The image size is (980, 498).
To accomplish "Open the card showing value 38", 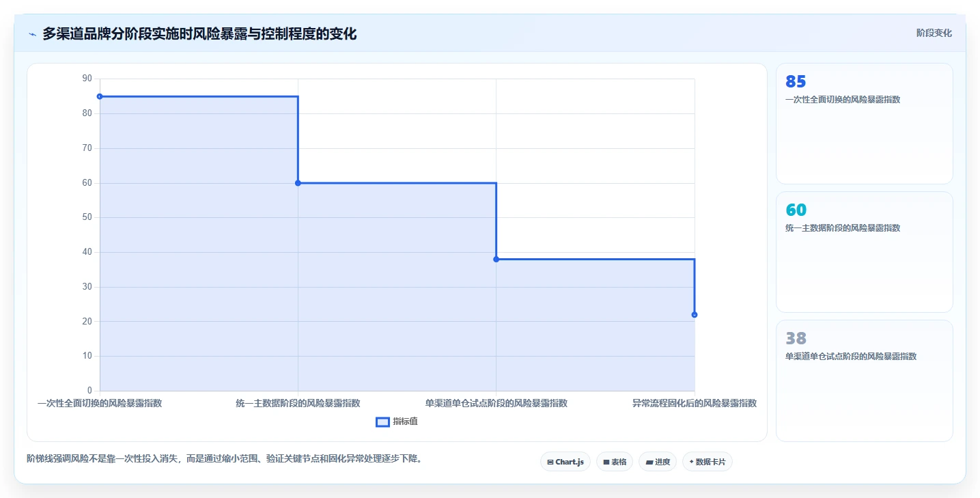I will [864, 381].
